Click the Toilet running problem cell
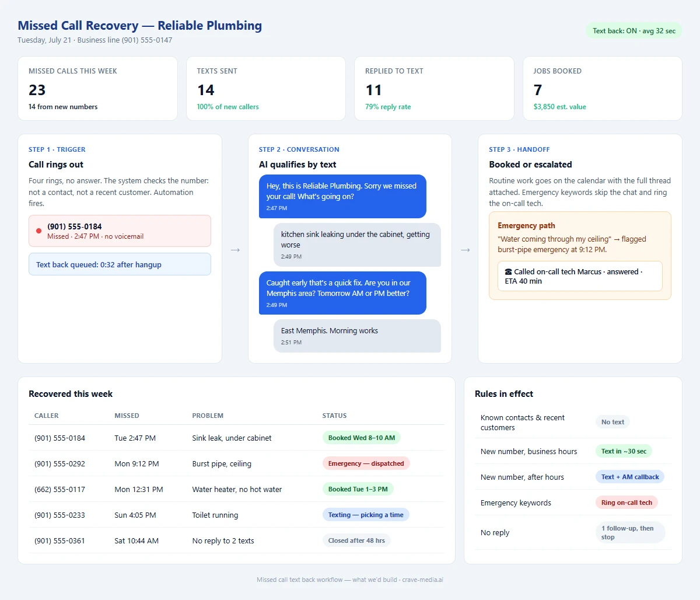Screen dimensions: 700x600 coord(215,515)
